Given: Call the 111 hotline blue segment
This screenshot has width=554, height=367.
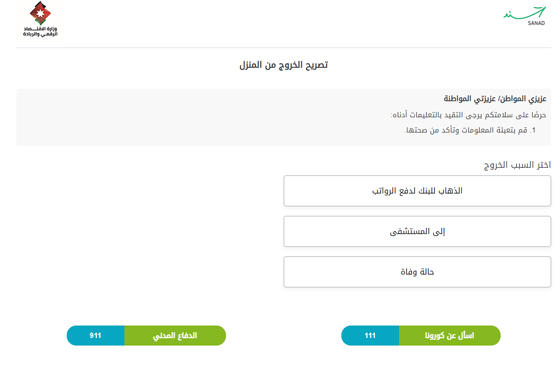Looking at the screenshot, I should coord(370,336).
